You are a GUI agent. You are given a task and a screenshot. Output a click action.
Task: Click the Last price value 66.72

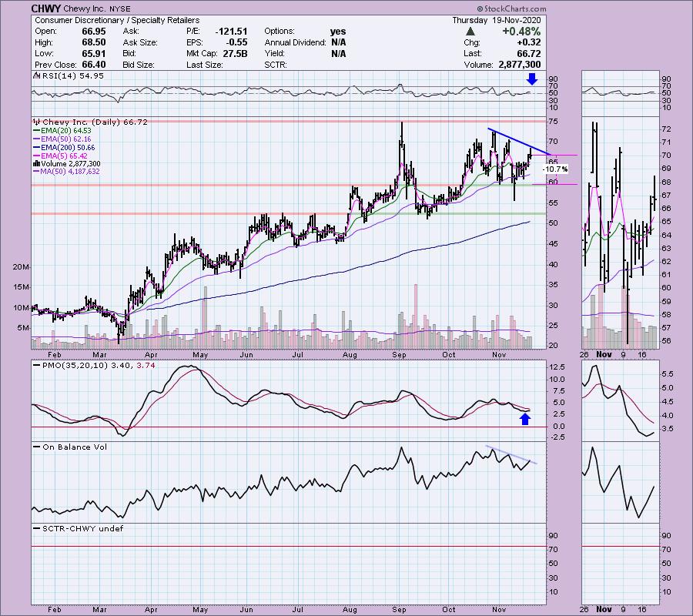click(528, 53)
